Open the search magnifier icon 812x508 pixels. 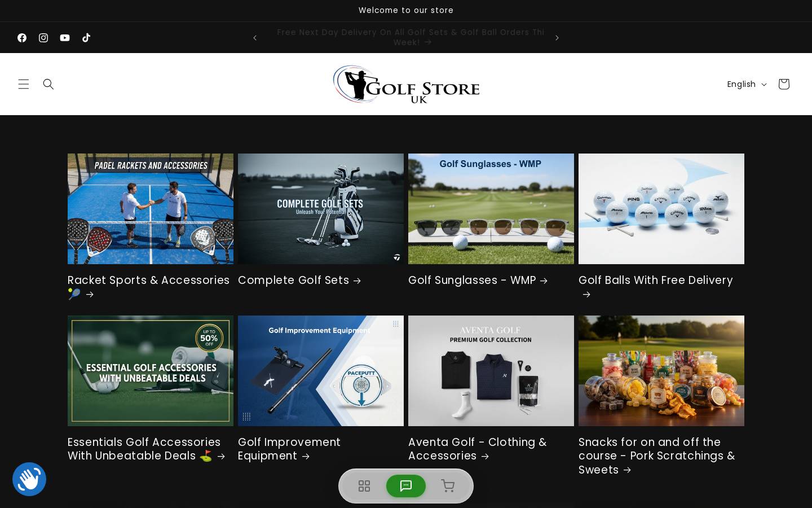(x=48, y=84)
